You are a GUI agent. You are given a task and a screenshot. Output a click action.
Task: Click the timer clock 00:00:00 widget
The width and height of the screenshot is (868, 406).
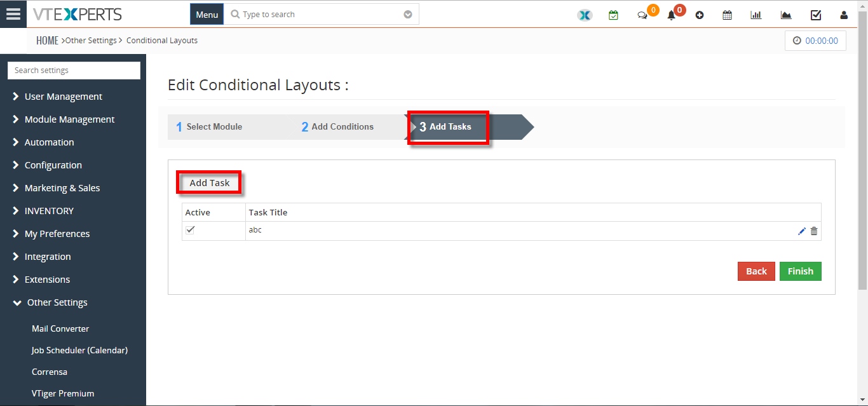815,41
